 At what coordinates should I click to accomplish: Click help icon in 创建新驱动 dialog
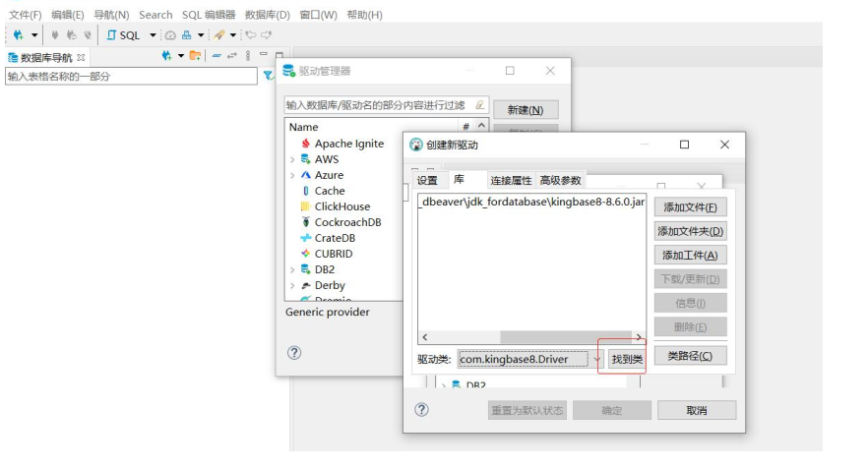(x=421, y=409)
